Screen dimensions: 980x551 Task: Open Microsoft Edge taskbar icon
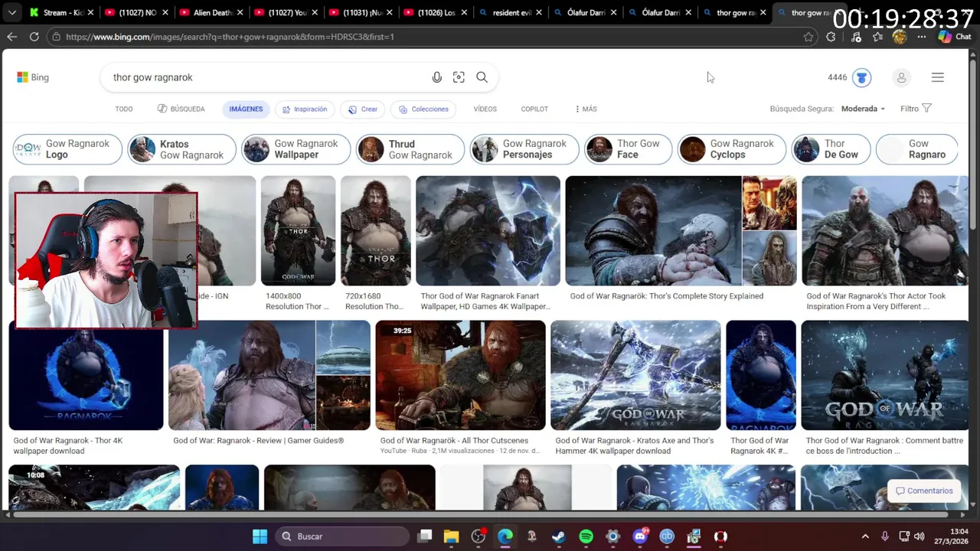(x=505, y=536)
